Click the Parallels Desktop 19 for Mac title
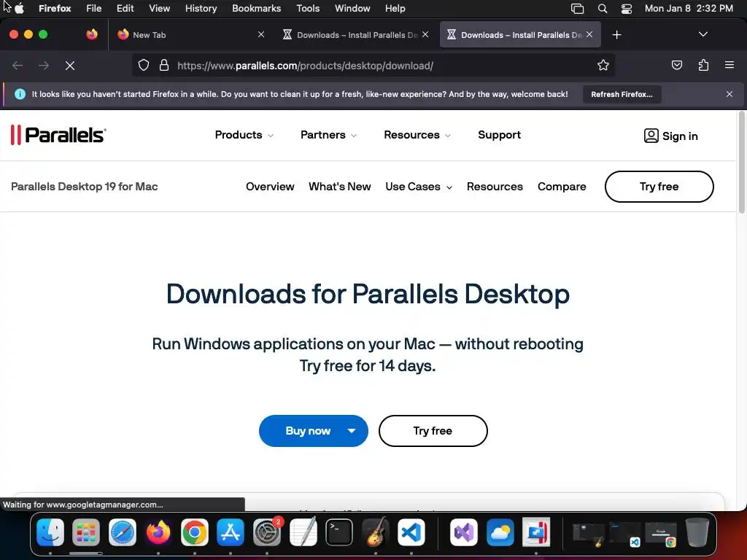 [x=85, y=187]
